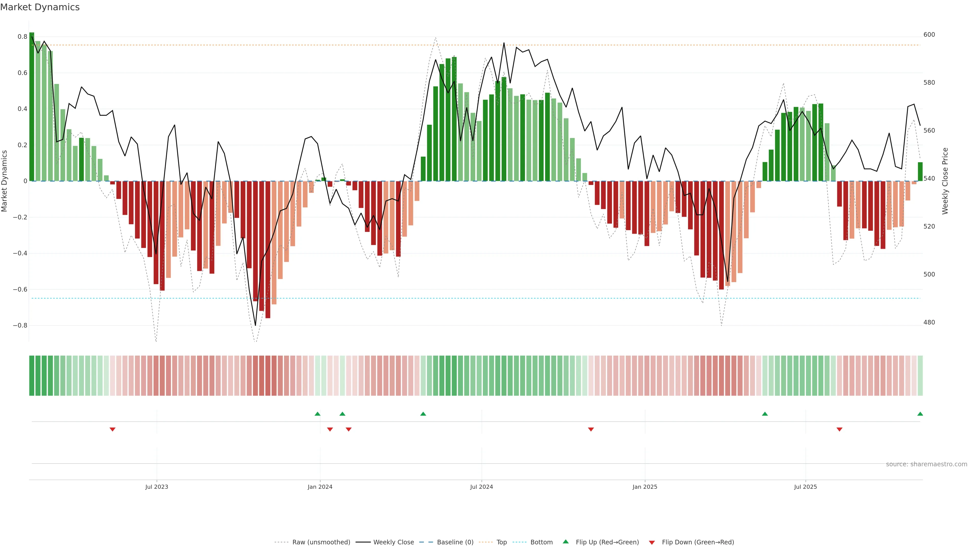Click the green flip-up marker nearest Jan 2024
Screen dimensions: 980x551
click(x=318, y=414)
